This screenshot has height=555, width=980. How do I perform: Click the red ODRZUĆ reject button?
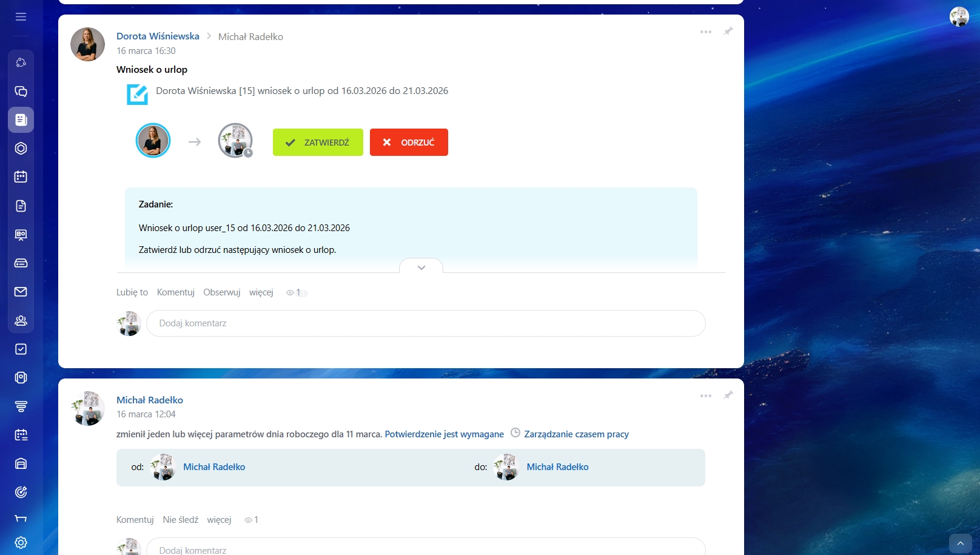(409, 143)
